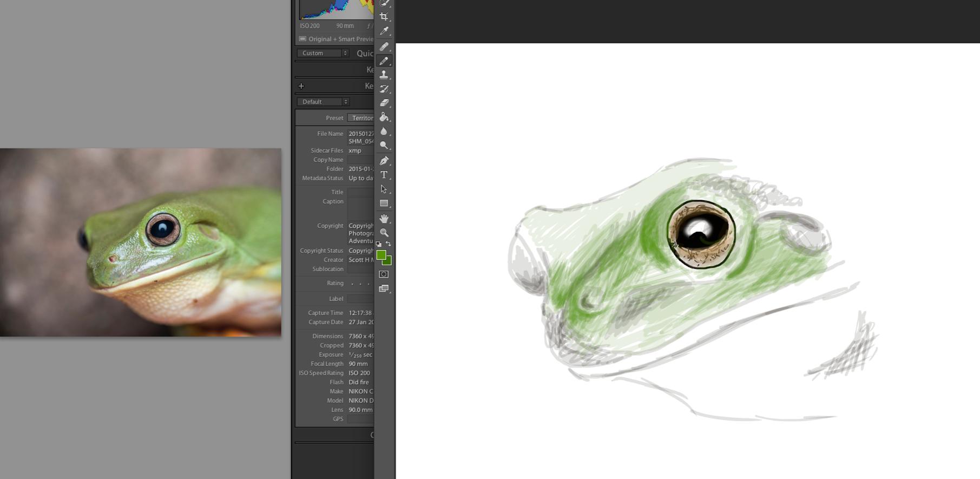This screenshot has height=479, width=980.
Task: Select the Hand tool
Action: pyautogui.click(x=384, y=219)
